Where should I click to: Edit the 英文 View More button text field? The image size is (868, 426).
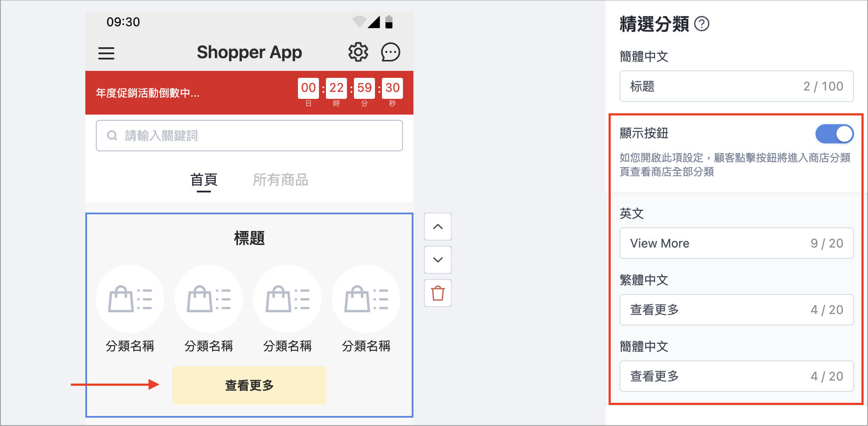tap(737, 243)
